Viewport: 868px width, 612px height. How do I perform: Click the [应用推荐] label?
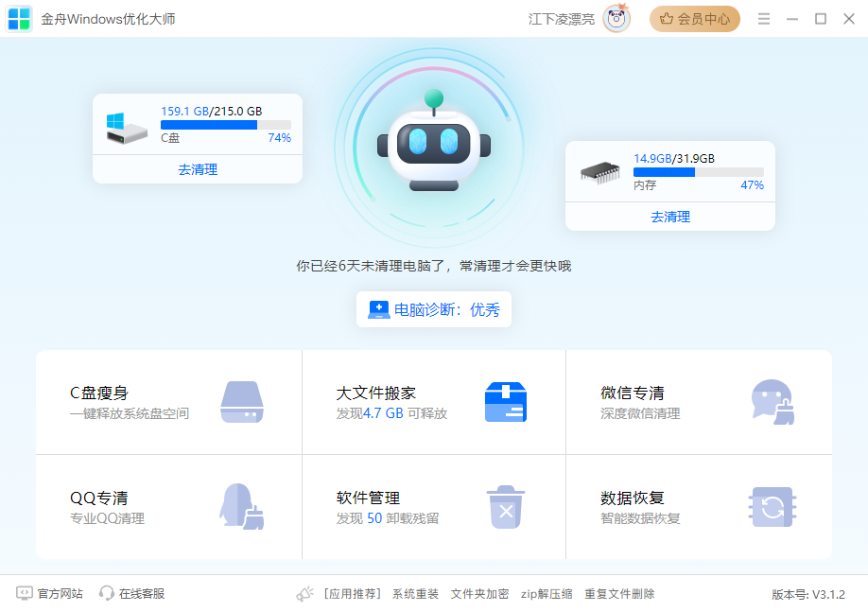click(352, 594)
